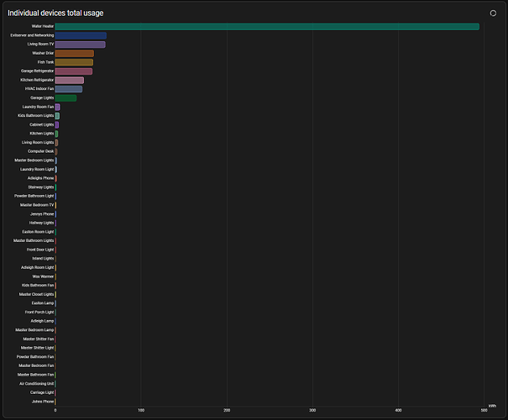This screenshot has height=420, width=508.
Task: Select the Exiserver and Networking bar
Action: click(81, 35)
